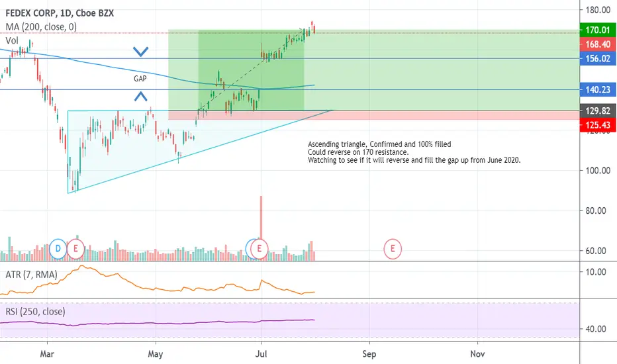Click the red 168.40 current price label
This screenshot has height=364, width=617.
(598, 44)
